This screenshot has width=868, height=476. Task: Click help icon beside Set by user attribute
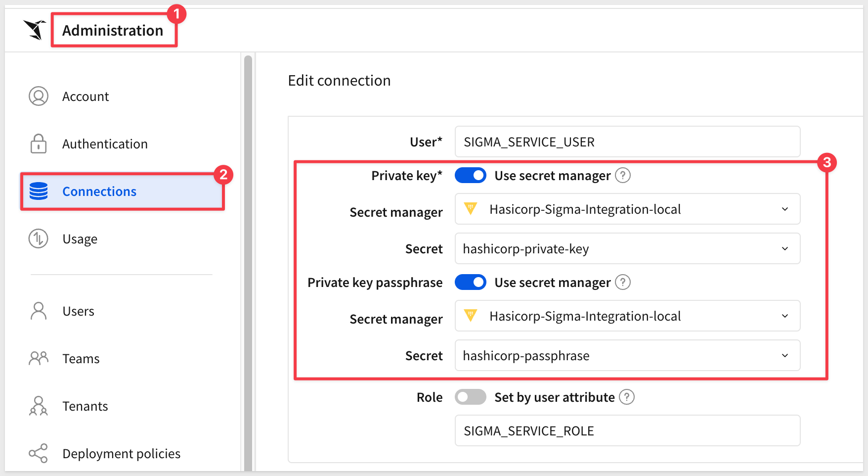[627, 397]
